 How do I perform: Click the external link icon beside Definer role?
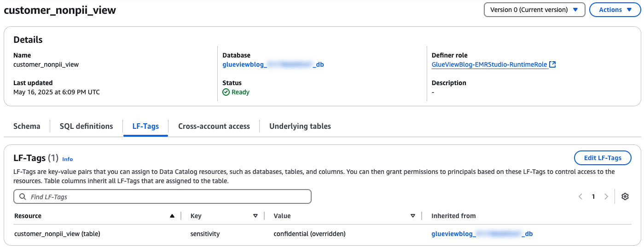[553, 64]
